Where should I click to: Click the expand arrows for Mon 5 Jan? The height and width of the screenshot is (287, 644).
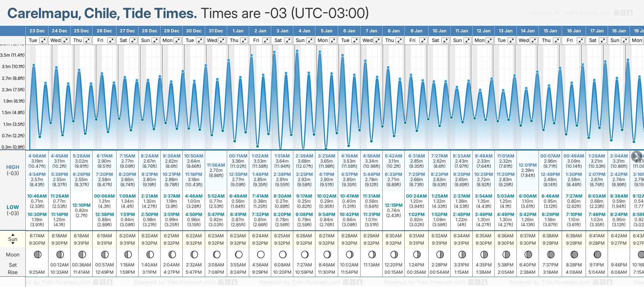tap(333, 40)
